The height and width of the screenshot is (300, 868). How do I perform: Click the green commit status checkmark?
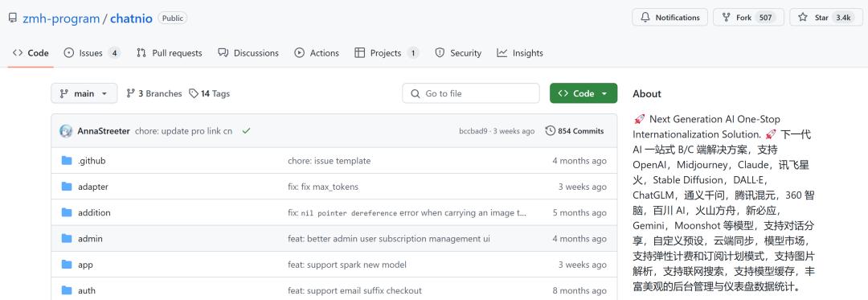(247, 131)
